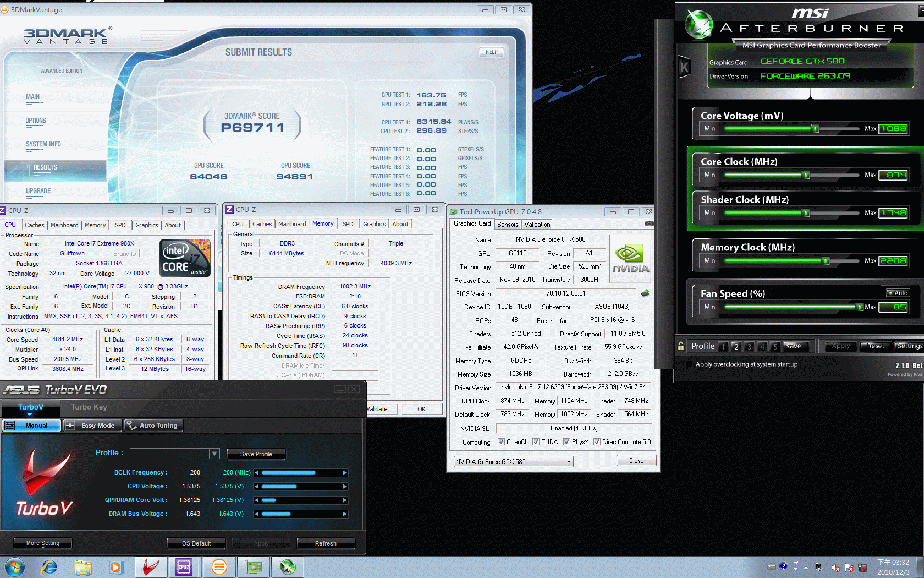Click Refresh in TurboV EVO
The image size is (924, 578).
click(x=326, y=543)
